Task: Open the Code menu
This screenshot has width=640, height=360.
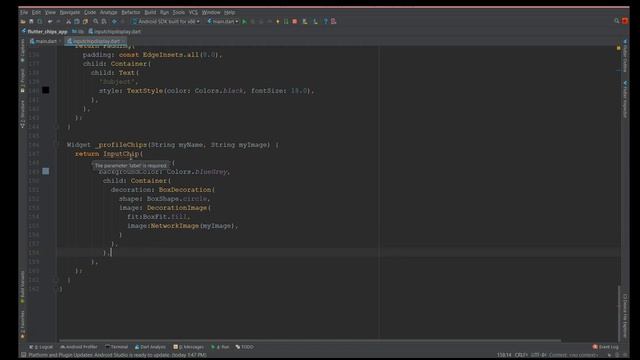Action: pyautogui.click(x=90, y=12)
